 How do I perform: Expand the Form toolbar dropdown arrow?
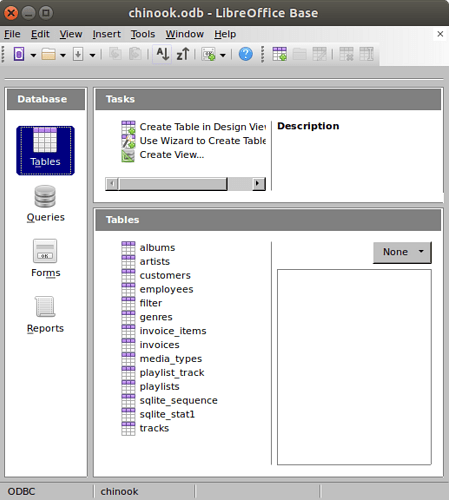click(x=223, y=55)
